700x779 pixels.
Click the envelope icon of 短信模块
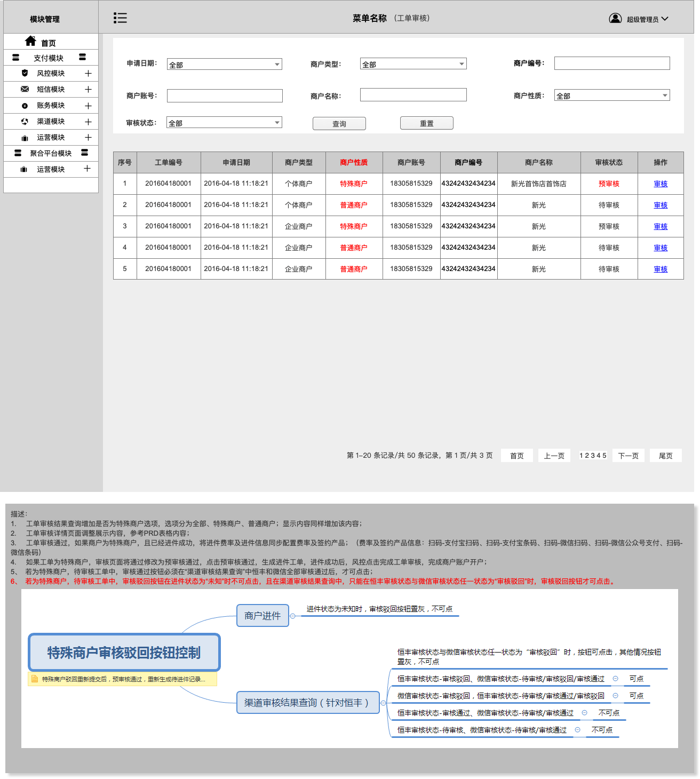pos(25,89)
